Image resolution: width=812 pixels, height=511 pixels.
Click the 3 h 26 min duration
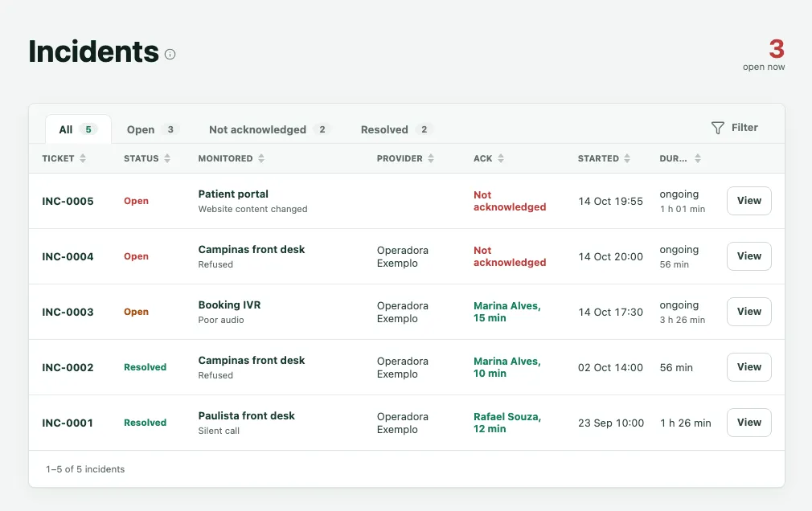683,320
